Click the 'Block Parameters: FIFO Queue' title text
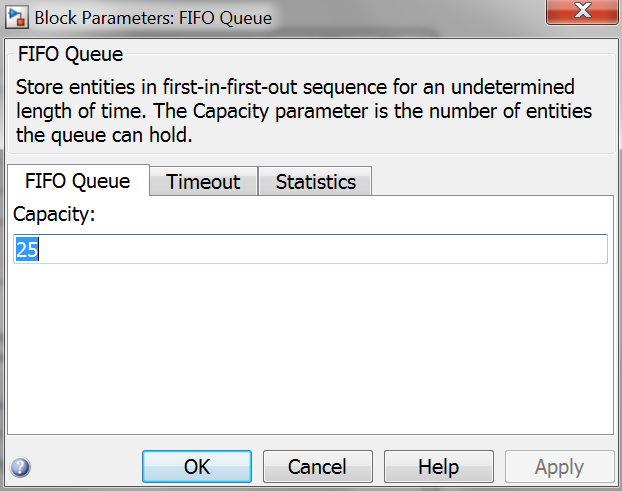Screen dimensions: 622x491 pyautogui.click(x=153, y=18)
